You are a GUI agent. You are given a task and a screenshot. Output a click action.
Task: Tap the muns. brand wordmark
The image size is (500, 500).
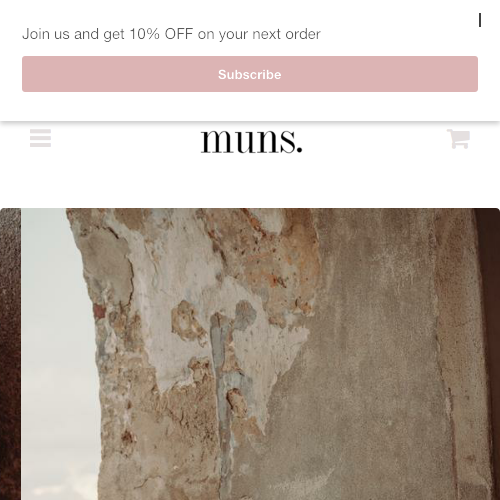[x=252, y=141]
